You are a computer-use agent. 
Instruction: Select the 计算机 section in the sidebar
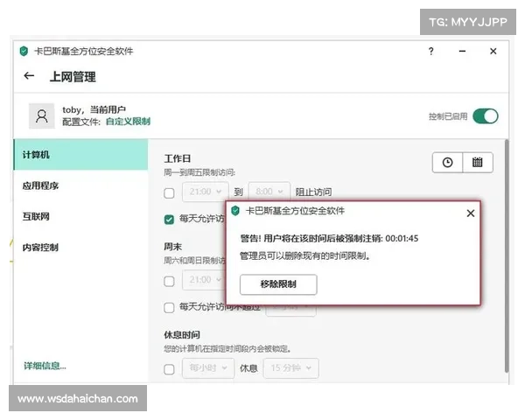click(80, 155)
